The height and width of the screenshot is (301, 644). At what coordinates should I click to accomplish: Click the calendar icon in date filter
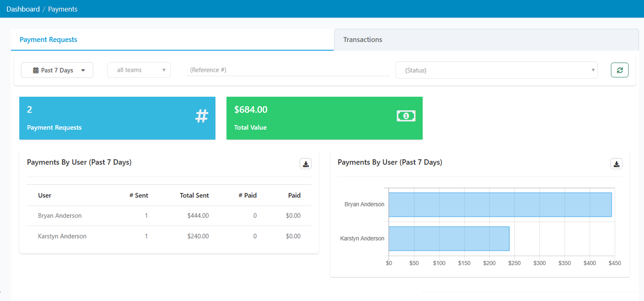point(36,70)
